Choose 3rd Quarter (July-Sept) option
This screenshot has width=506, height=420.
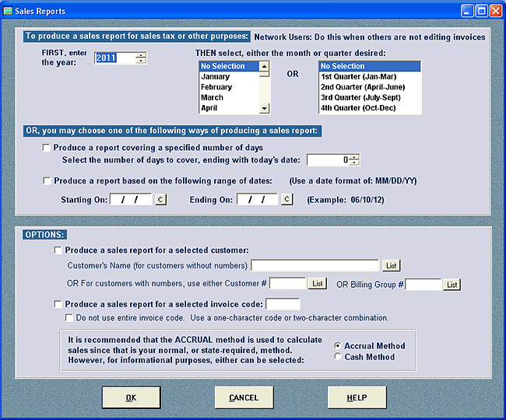[359, 97]
